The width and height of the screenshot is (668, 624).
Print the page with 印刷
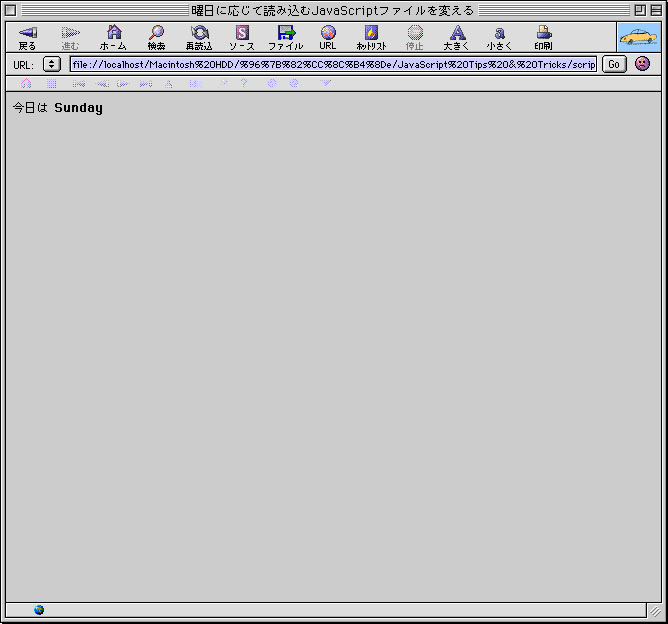tap(544, 38)
